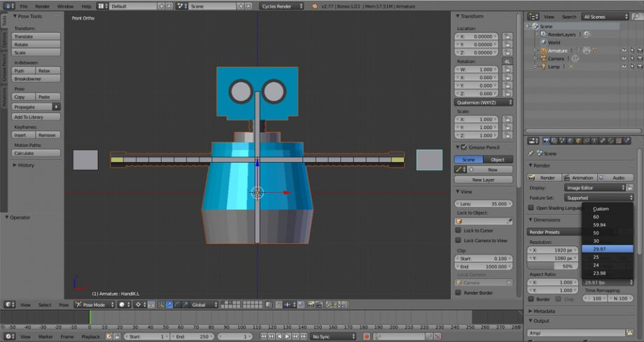Click the Breakdowner button
644x342 pixels.
(x=36, y=79)
